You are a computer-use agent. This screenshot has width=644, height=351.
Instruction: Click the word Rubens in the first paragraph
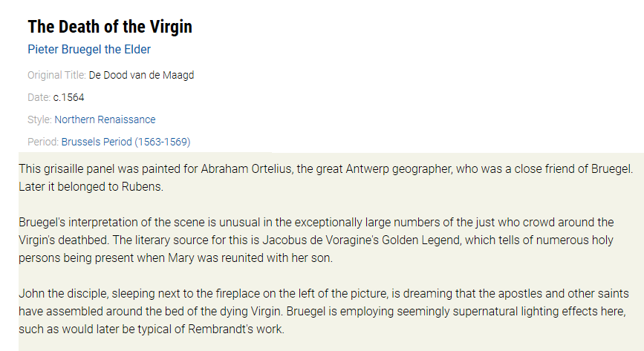point(142,186)
